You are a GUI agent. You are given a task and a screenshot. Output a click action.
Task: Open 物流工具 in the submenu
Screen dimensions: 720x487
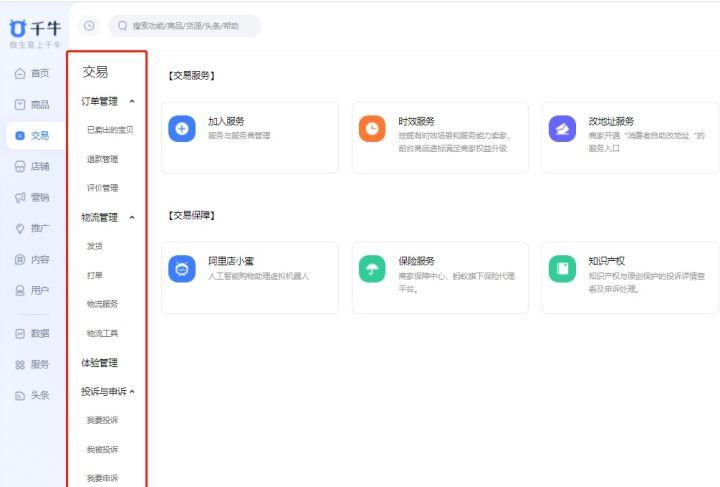click(x=102, y=333)
